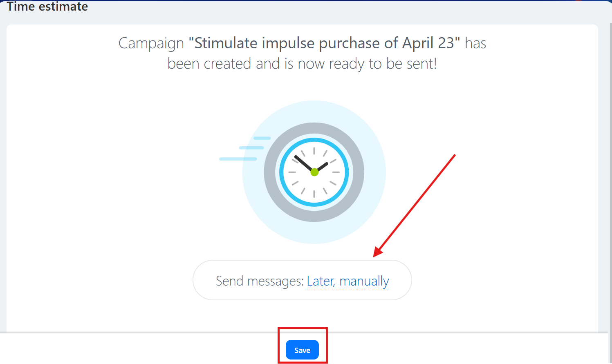Click the "Time estimate" heading

(47, 7)
